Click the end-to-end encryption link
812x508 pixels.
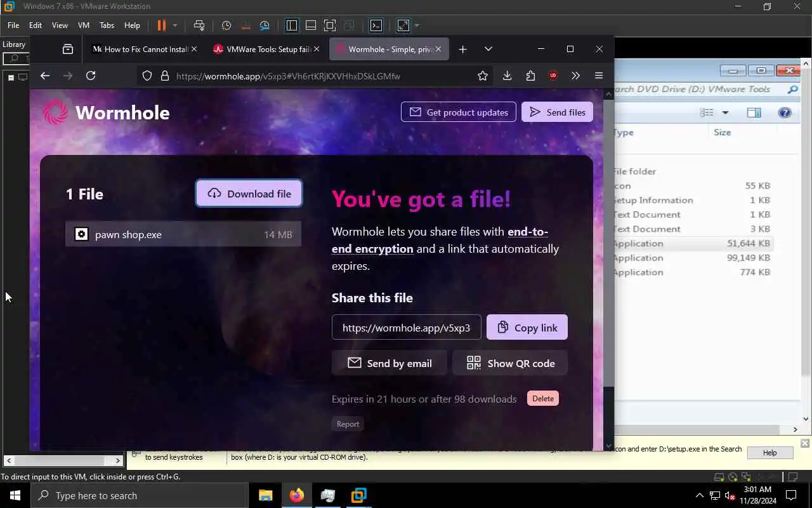tap(440, 240)
